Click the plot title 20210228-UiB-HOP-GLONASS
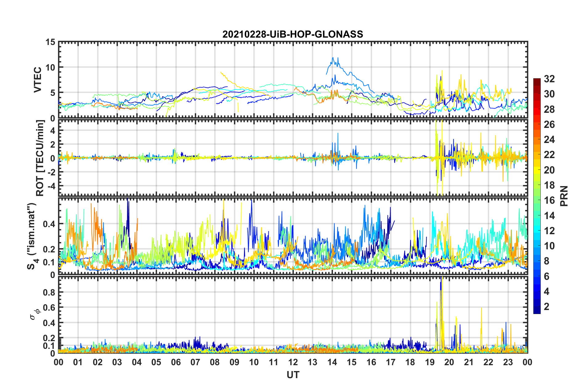Image resolution: width=586 pixels, height=392 pixels. click(293, 34)
